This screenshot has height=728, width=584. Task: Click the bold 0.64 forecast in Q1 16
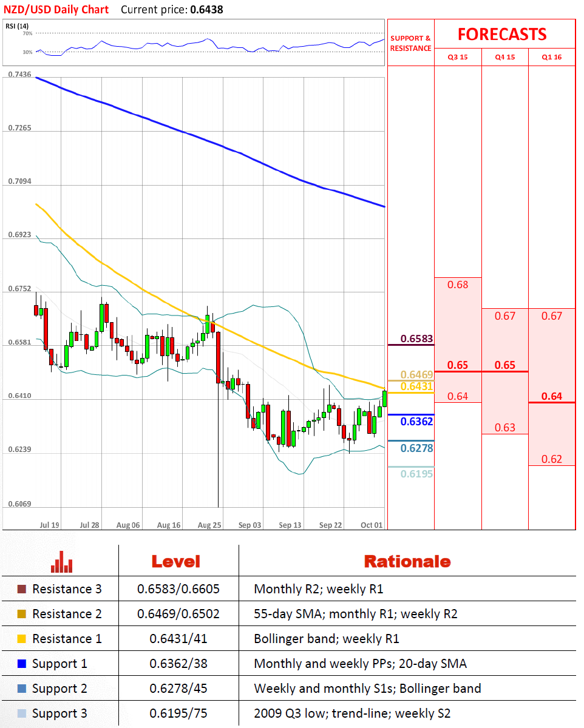[x=552, y=397]
